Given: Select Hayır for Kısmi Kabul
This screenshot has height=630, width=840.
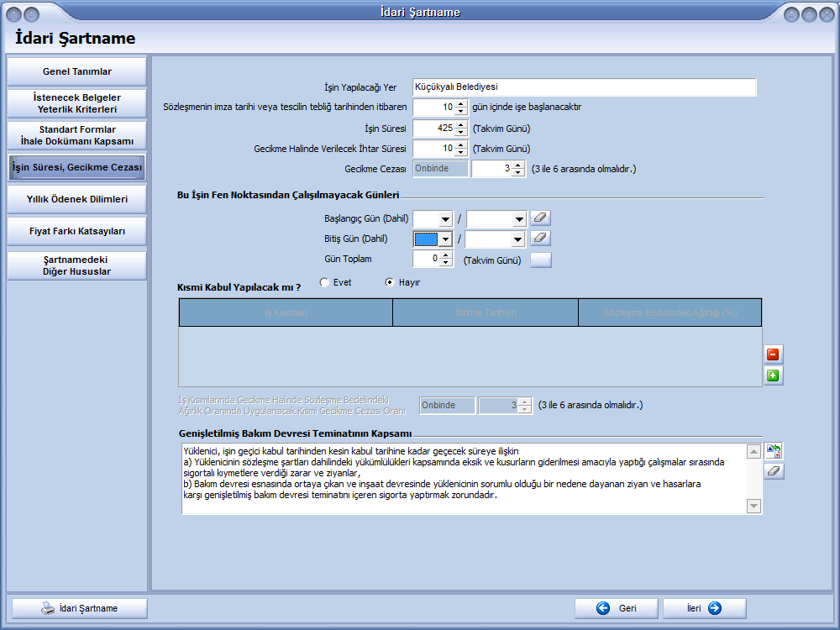Looking at the screenshot, I should [x=390, y=283].
